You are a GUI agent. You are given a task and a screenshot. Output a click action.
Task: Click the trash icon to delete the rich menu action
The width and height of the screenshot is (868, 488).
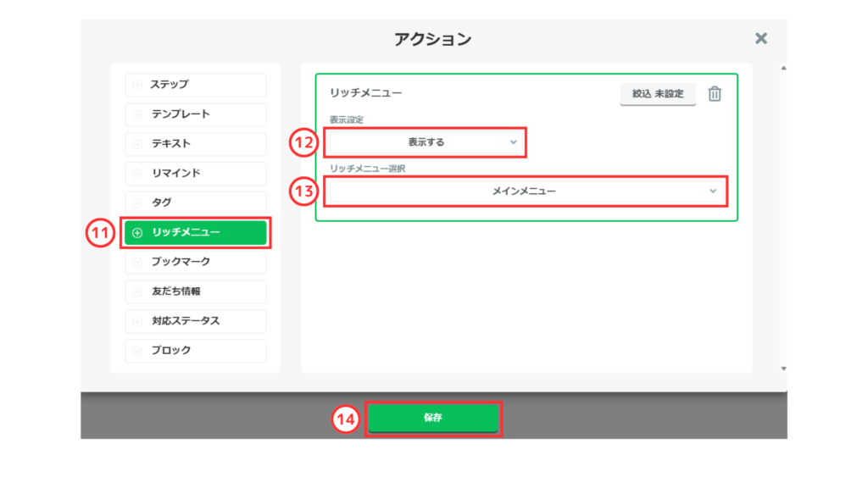(715, 94)
